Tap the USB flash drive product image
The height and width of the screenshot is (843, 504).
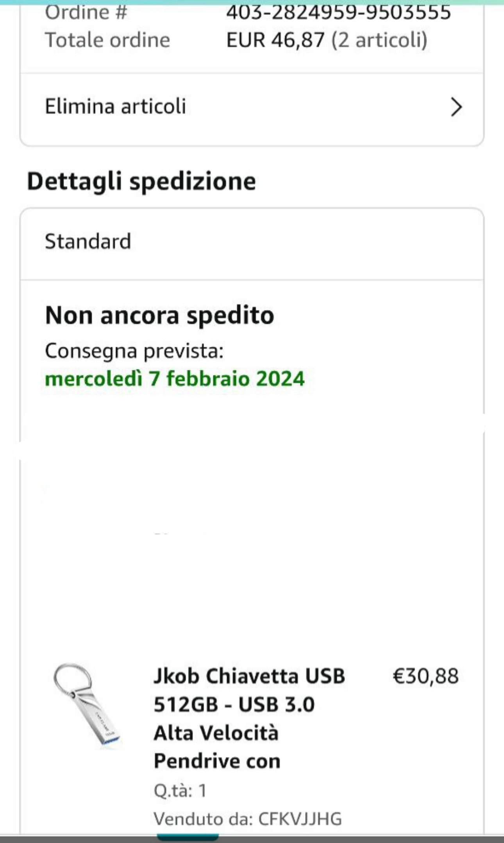click(87, 706)
